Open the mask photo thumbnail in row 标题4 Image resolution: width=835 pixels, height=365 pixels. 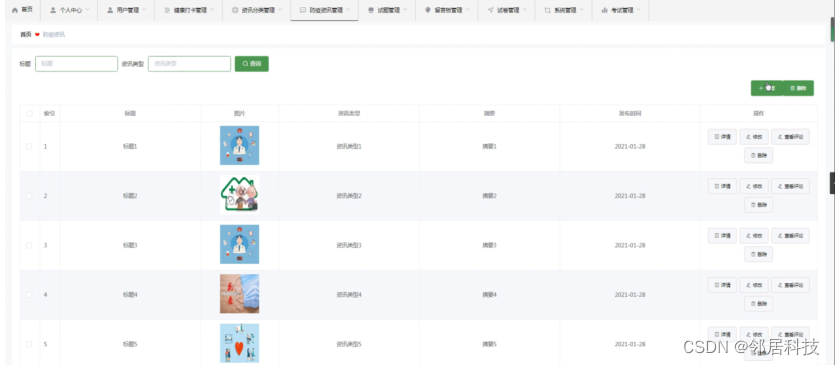pyautogui.click(x=240, y=294)
